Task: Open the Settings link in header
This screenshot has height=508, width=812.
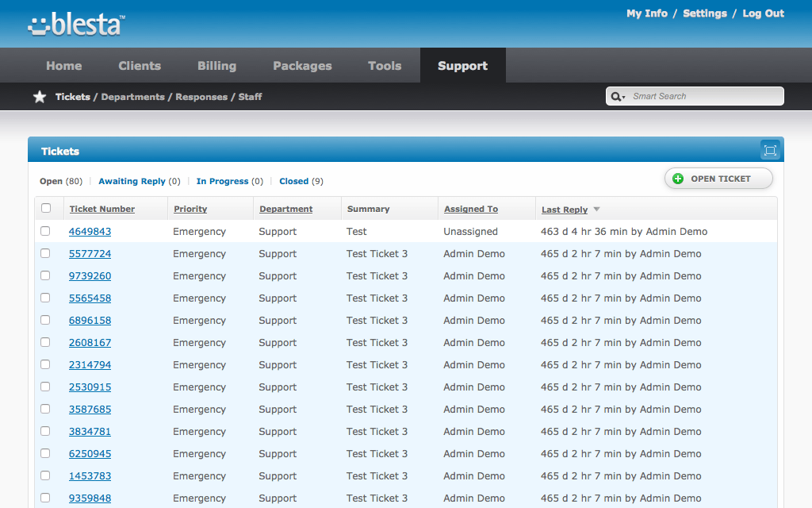Action: click(704, 13)
